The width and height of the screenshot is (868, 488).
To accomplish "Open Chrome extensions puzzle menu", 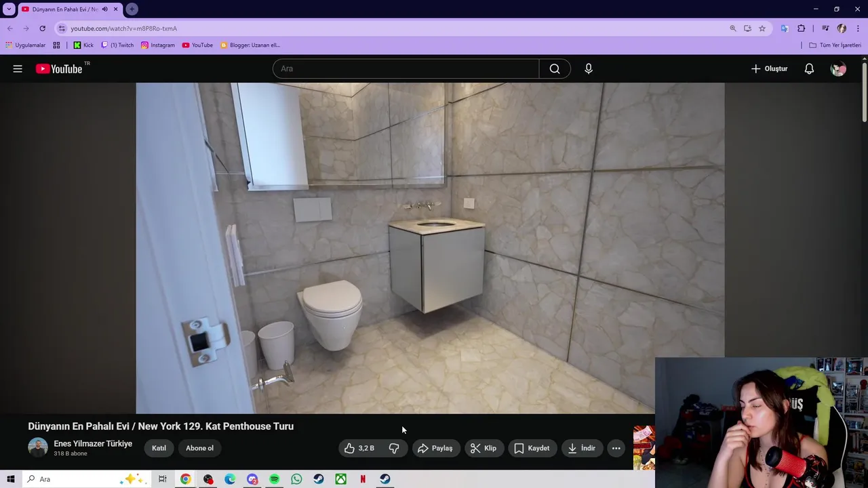I will 802,28.
